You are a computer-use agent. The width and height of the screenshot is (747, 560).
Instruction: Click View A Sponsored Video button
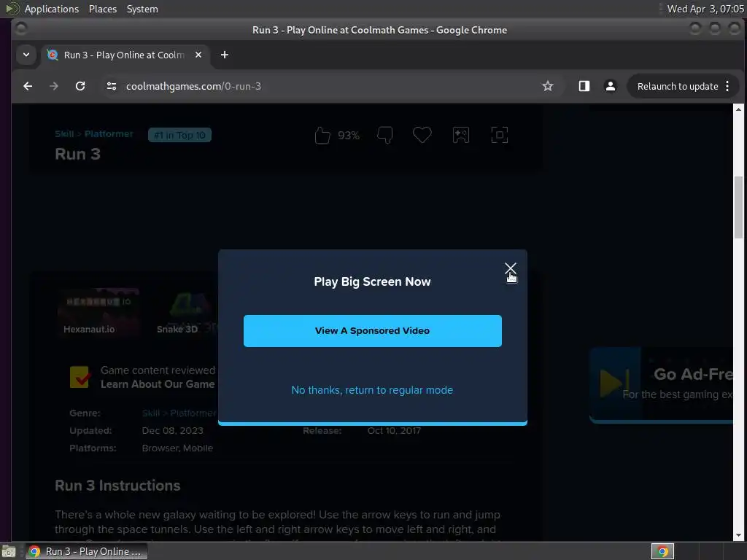pos(372,330)
